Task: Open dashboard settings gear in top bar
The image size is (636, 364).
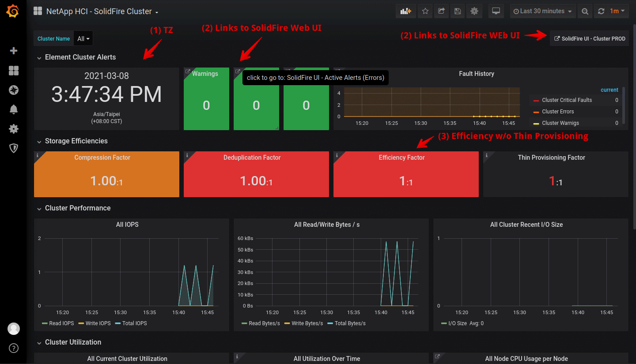Action: 474,11
